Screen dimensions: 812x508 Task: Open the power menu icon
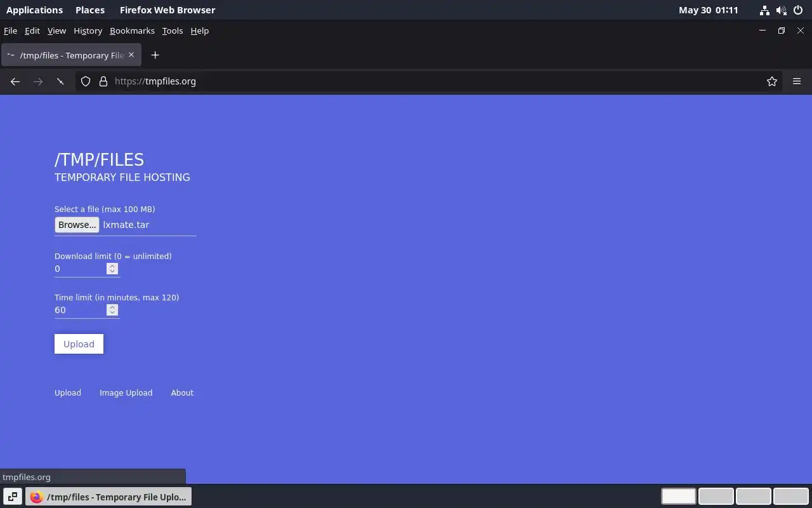pos(799,10)
